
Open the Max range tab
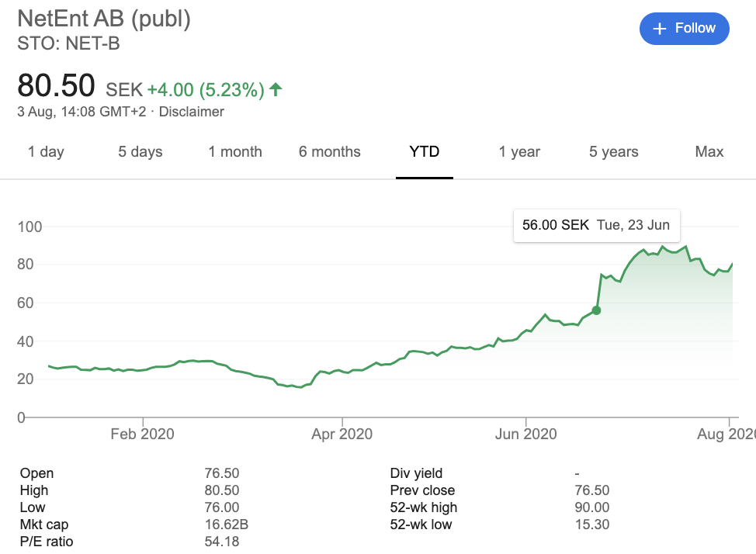click(709, 152)
